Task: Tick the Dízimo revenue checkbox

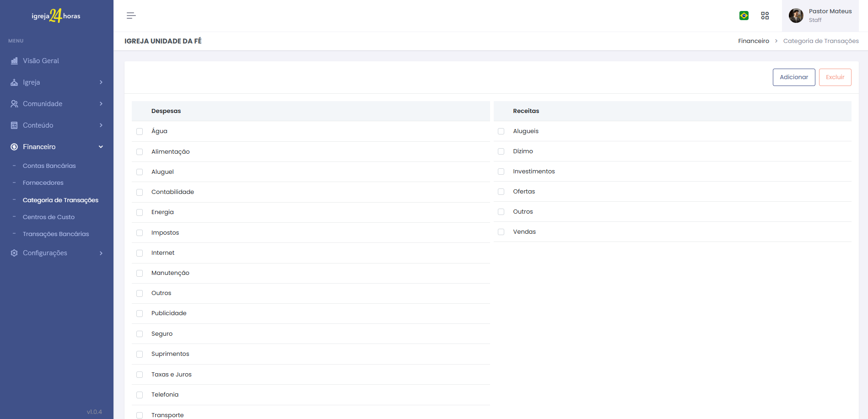Action: tap(501, 151)
